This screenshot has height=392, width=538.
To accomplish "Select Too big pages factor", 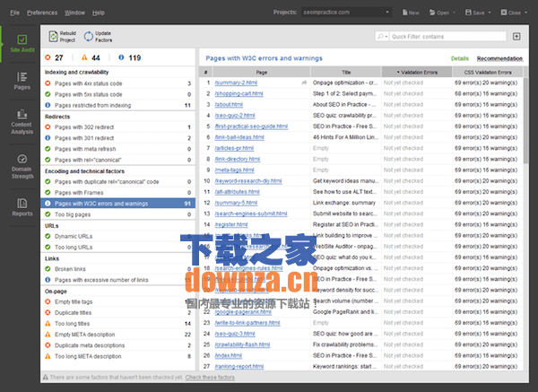I will click(x=117, y=214).
